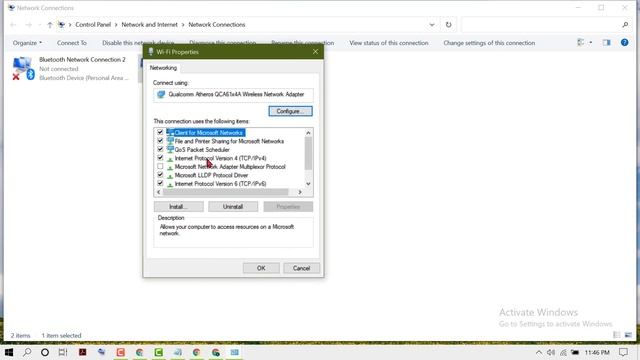Open the volume tray icon
Image resolution: width=640 pixels, height=360 pixels.
(551, 352)
